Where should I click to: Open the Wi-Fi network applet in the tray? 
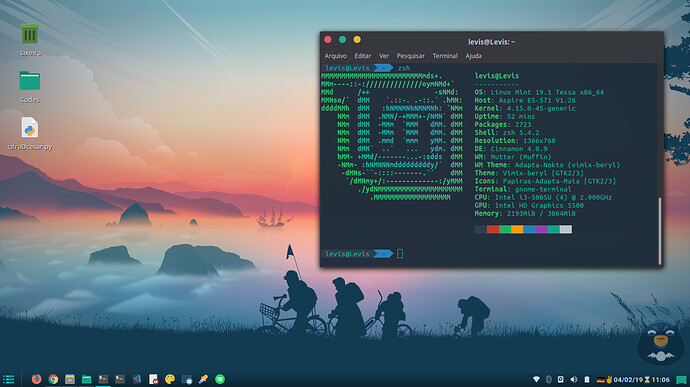pyautogui.click(x=536, y=379)
